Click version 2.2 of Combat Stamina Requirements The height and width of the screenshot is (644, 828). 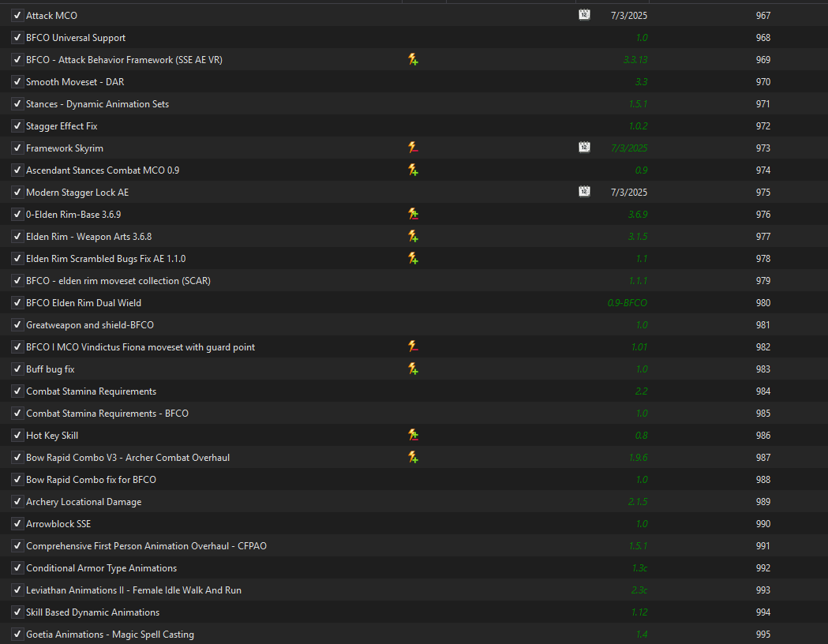point(642,391)
